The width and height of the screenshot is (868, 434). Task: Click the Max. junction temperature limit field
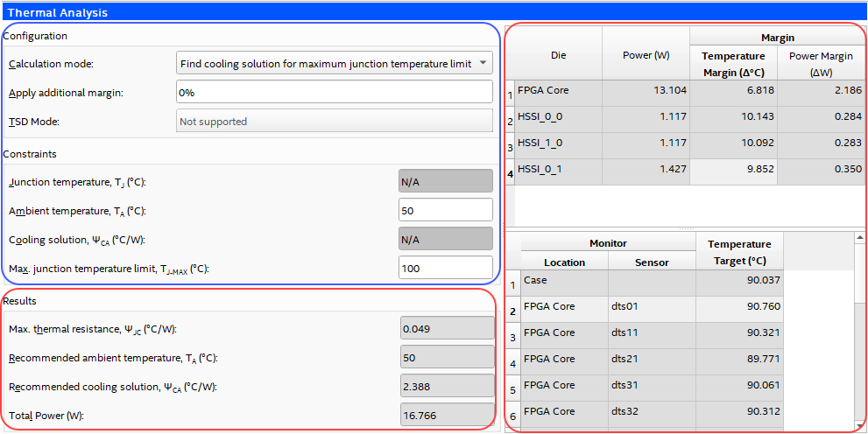(445, 268)
